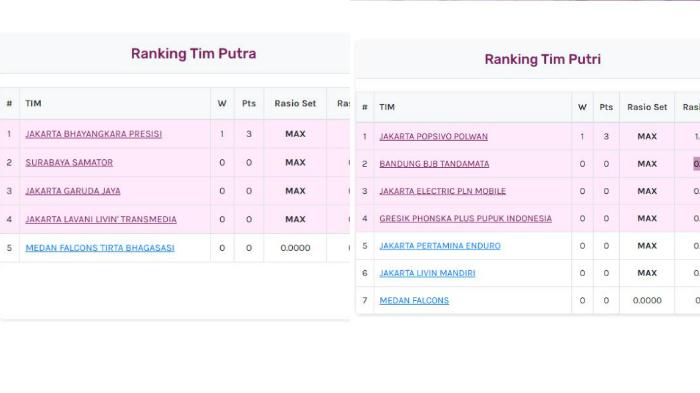Click TIM column header in Putri table
700x393 pixels.
click(x=387, y=107)
